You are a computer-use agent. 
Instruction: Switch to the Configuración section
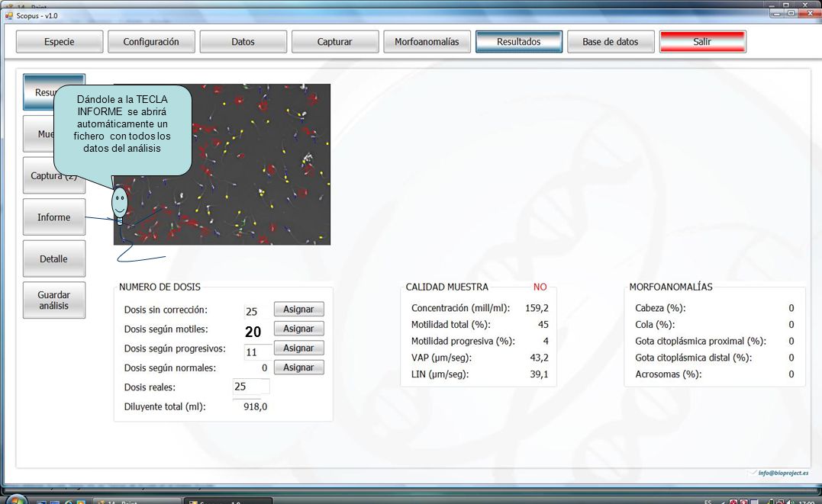tap(151, 42)
